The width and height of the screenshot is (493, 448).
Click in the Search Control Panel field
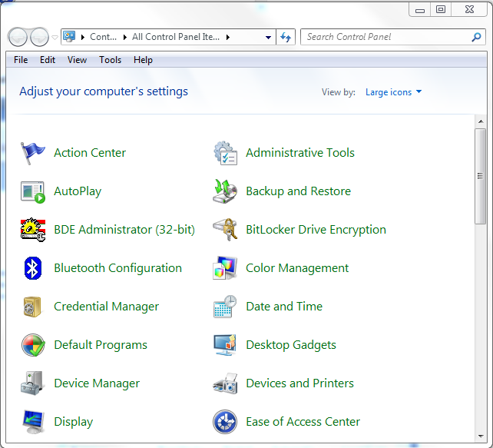click(384, 37)
